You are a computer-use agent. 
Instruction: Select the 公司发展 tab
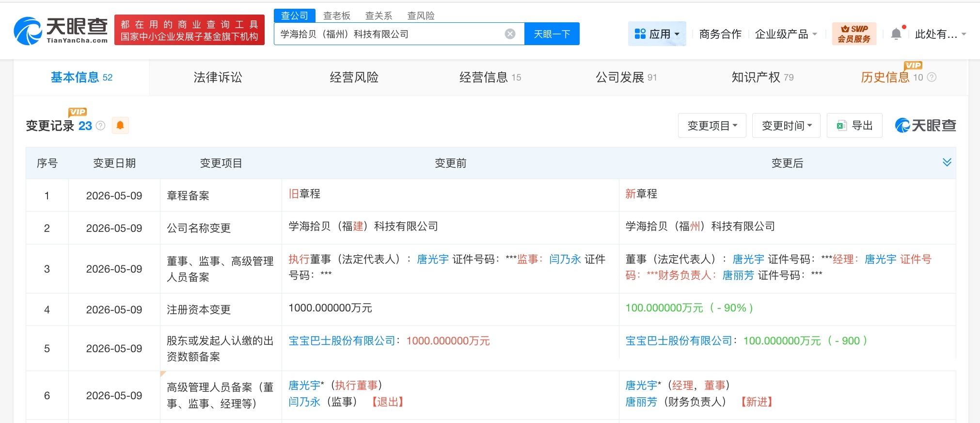(626, 77)
